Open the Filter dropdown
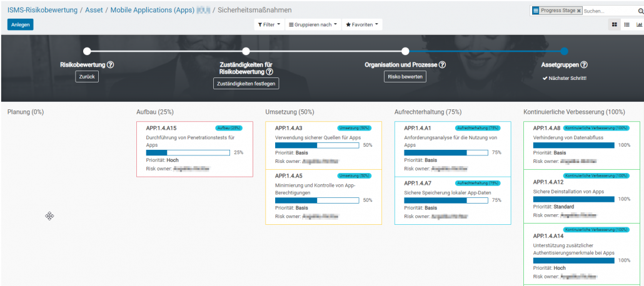 pos(269,24)
